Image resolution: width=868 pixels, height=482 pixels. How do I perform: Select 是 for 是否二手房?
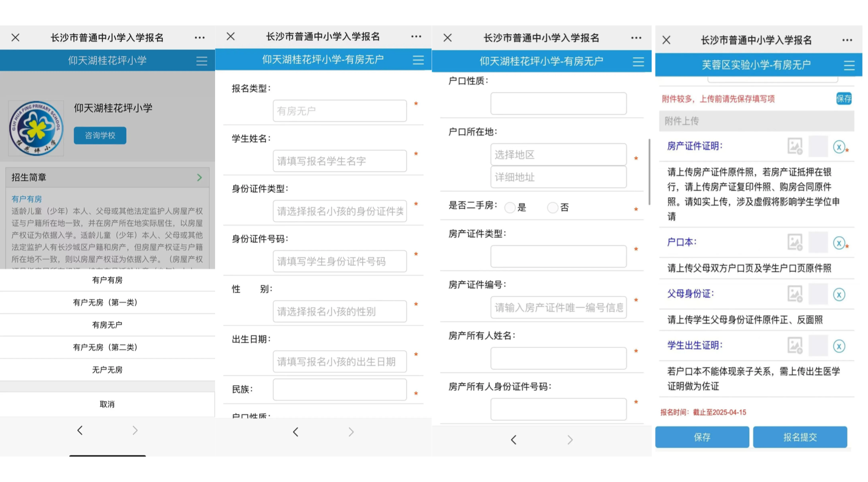coord(510,208)
